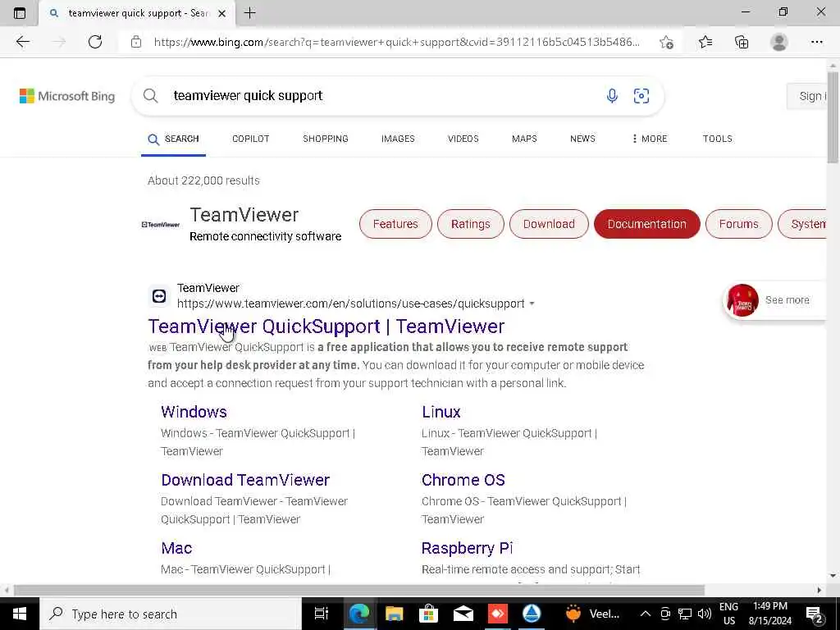840x630 pixels.
Task: Reload the page with refresh icon
Action: point(95,42)
